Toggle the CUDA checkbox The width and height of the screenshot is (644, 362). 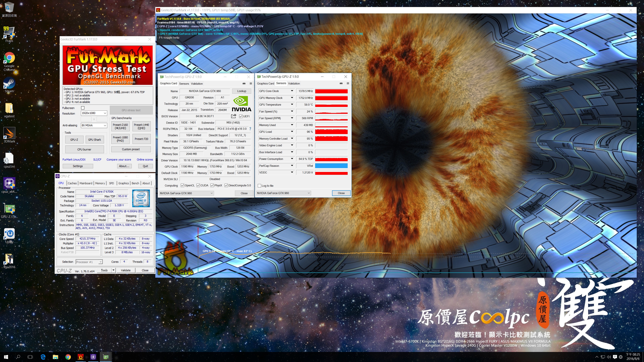coord(198,185)
